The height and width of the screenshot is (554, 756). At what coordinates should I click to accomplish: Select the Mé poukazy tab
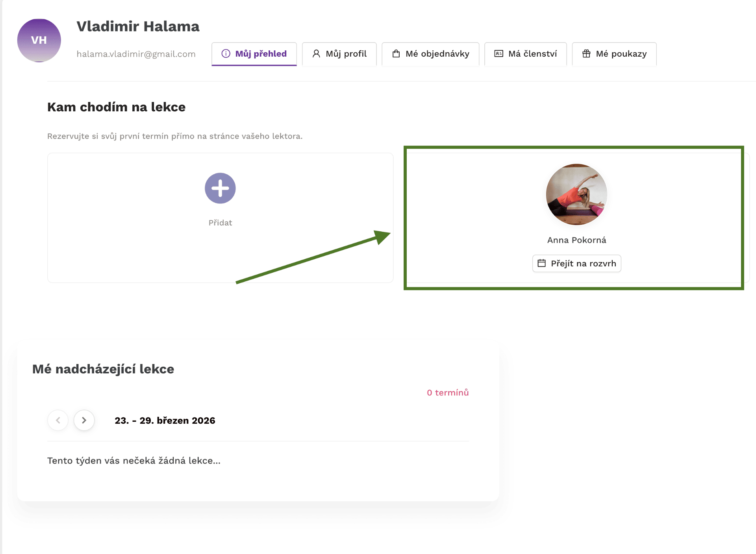coord(614,54)
